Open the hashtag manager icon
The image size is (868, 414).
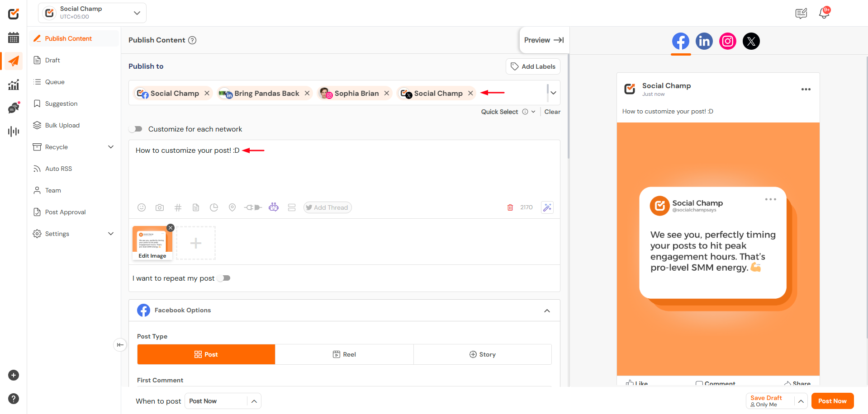[178, 207]
